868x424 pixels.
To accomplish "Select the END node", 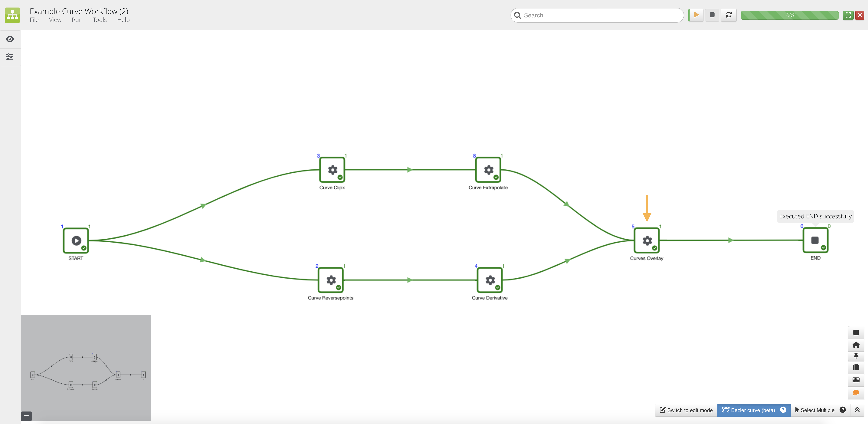I will click(815, 240).
